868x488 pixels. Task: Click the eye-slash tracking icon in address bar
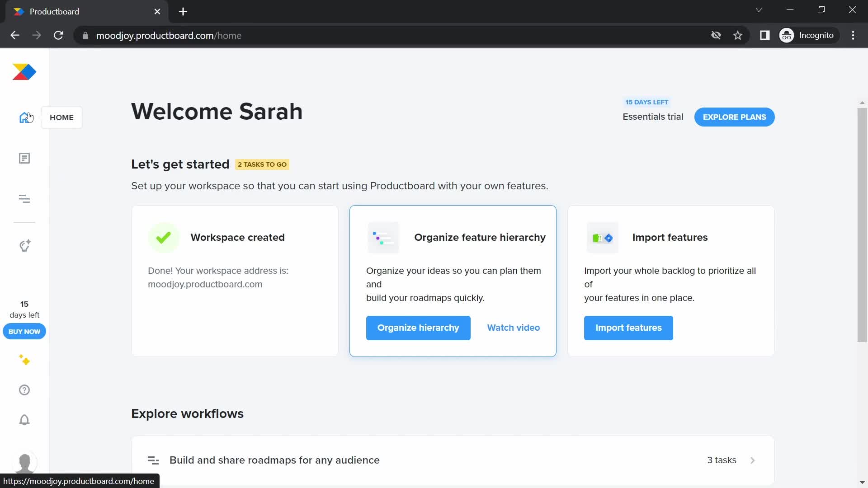pyautogui.click(x=716, y=35)
